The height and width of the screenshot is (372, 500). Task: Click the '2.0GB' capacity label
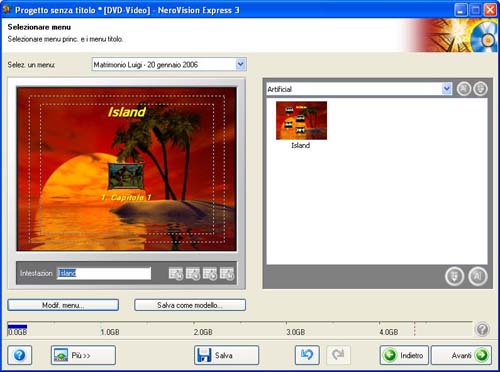click(x=203, y=332)
